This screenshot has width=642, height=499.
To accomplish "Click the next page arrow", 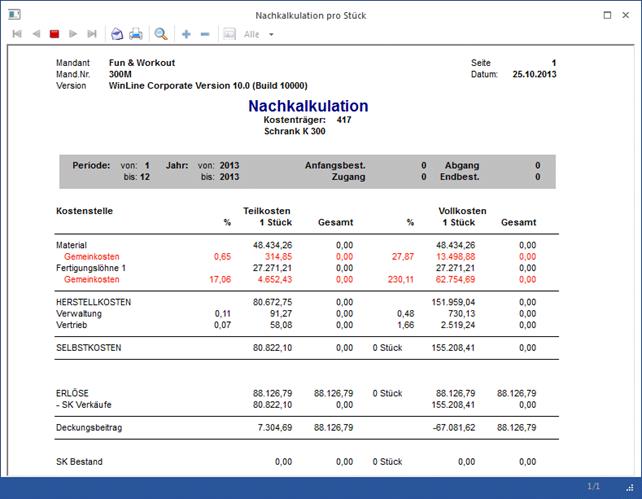I will coord(73,34).
